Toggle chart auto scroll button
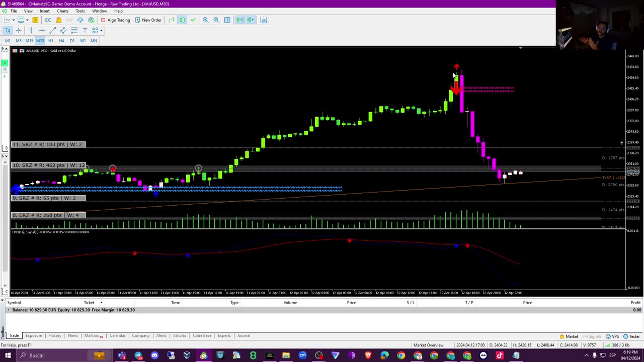The width and height of the screenshot is (644, 362). (239, 20)
